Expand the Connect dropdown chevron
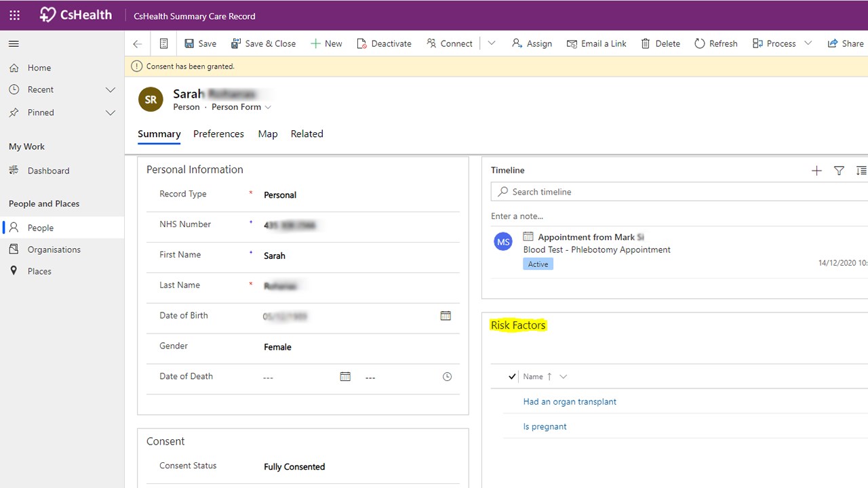 tap(492, 43)
